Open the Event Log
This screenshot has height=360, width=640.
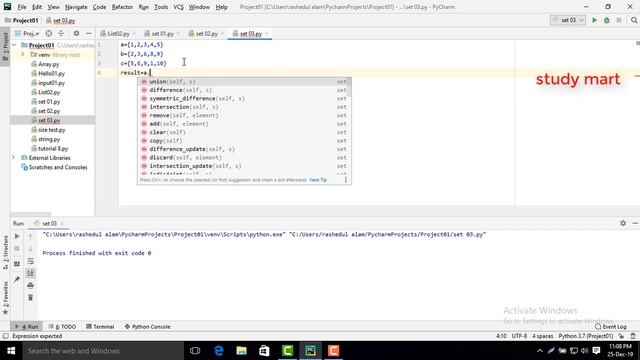(x=611, y=327)
